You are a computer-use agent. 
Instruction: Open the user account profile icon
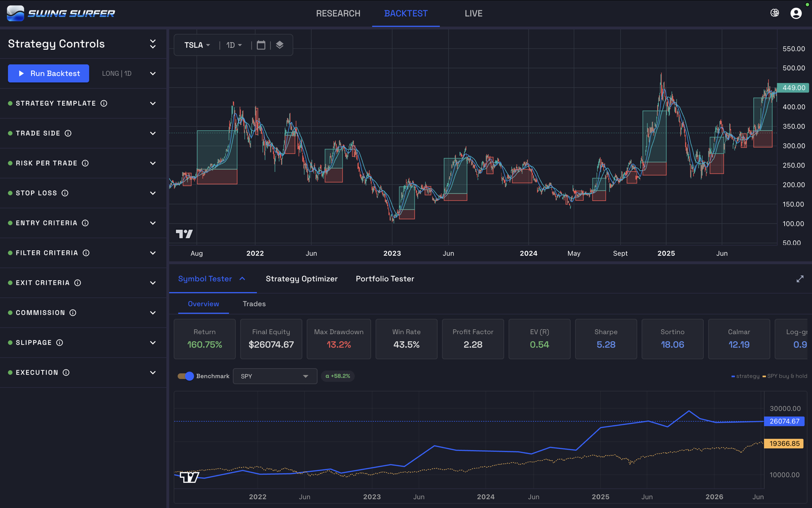click(x=796, y=13)
